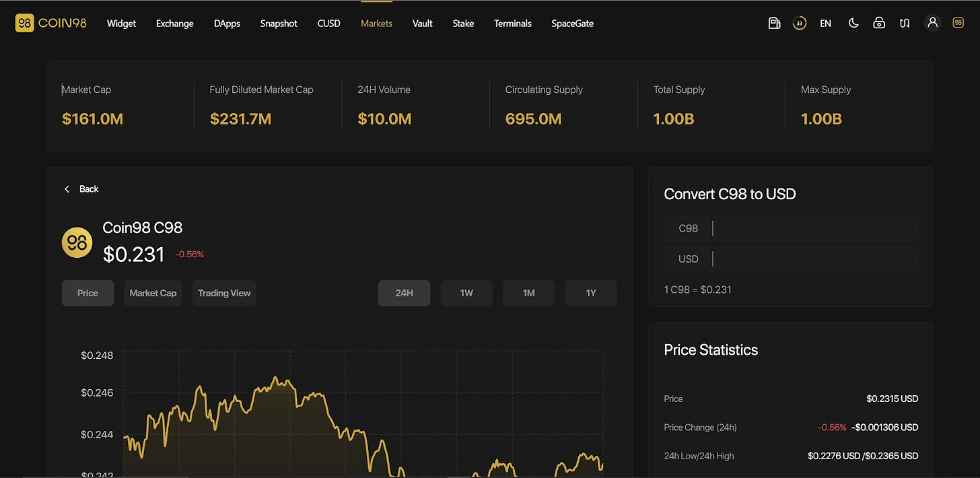Go to the Stake page
The image size is (980, 478).
[x=463, y=23]
